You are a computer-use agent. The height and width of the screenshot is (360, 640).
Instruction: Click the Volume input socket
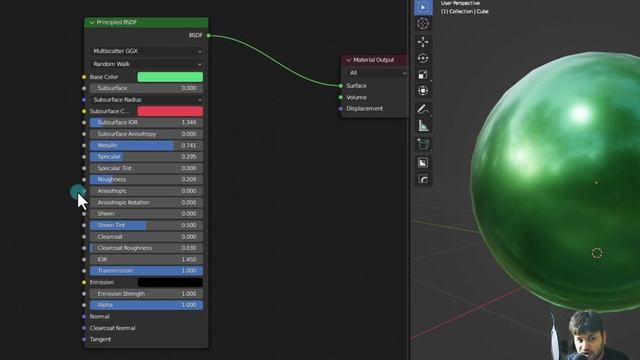pyautogui.click(x=341, y=97)
